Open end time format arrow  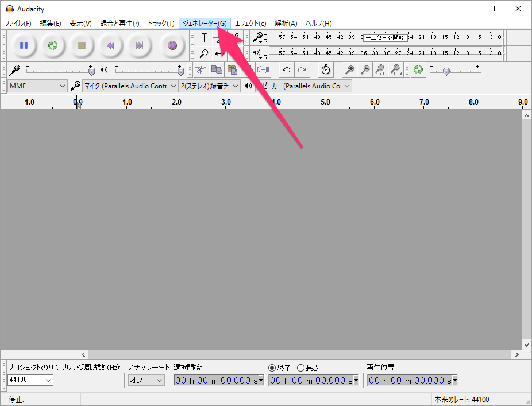point(356,380)
